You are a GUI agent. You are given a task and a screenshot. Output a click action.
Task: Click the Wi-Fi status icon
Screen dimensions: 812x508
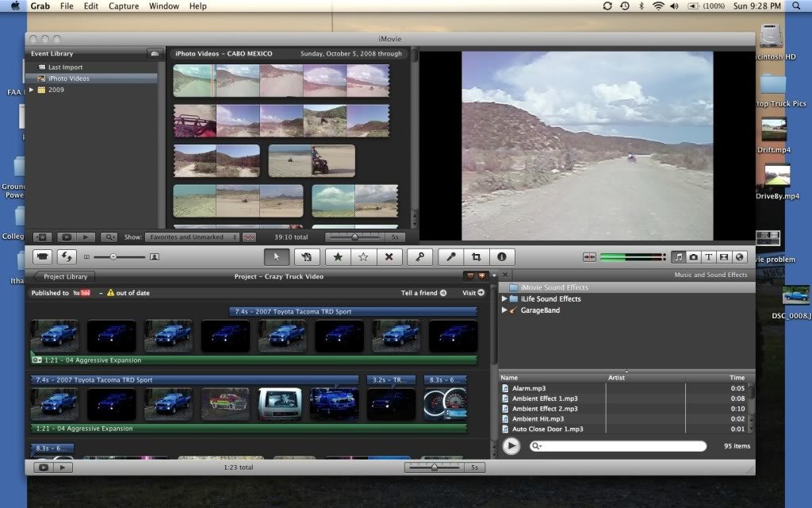[657, 6]
